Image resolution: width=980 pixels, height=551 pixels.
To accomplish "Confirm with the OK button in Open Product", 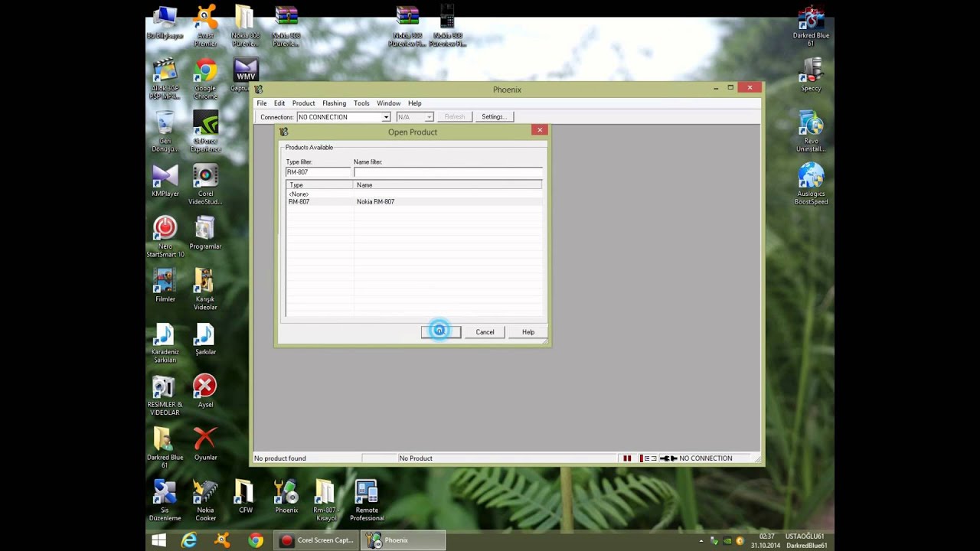I will tap(441, 332).
